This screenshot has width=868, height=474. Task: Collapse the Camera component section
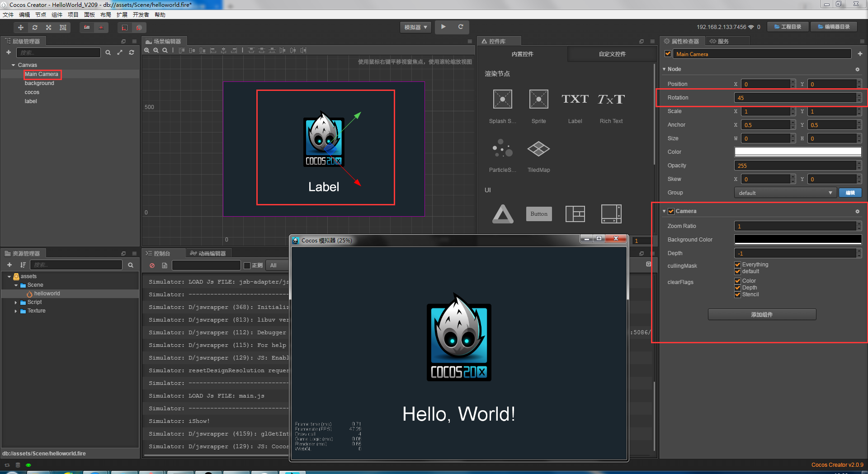pyautogui.click(x=664, y=211)
